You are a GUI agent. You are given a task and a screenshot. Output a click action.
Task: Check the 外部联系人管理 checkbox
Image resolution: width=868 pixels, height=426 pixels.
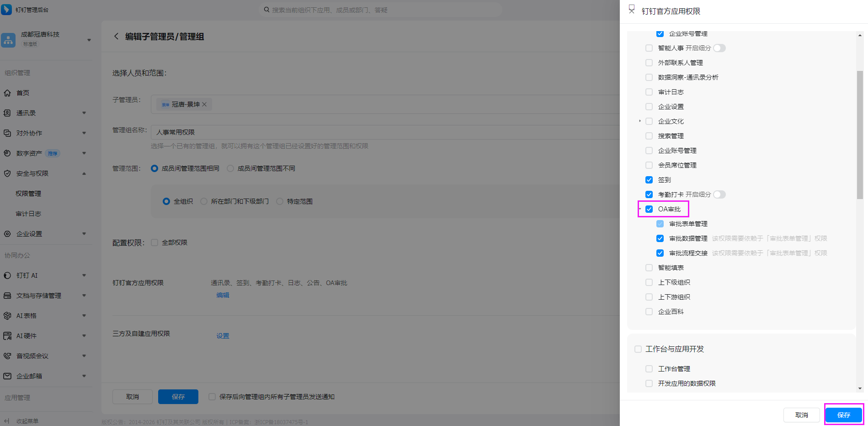click(x=649, y=63)
